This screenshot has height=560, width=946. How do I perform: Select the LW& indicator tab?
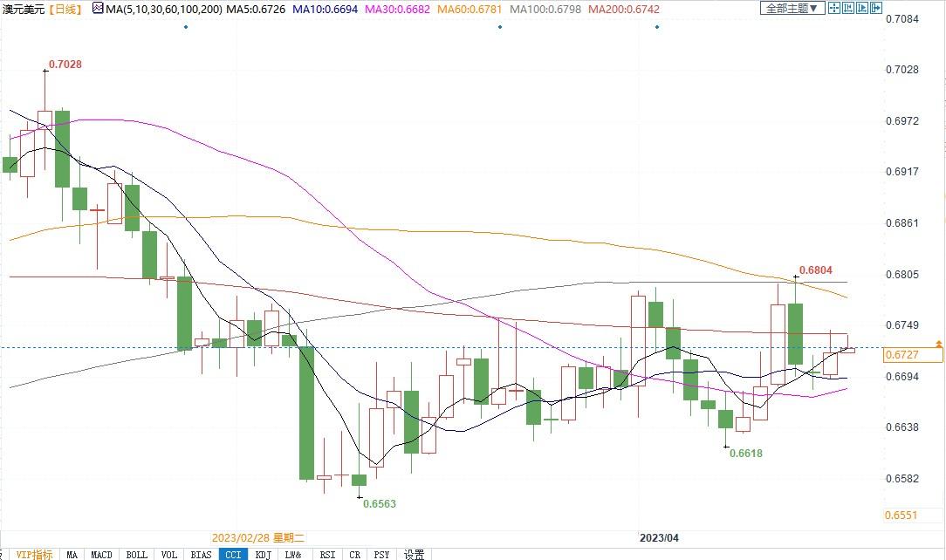tap(293, 555)
